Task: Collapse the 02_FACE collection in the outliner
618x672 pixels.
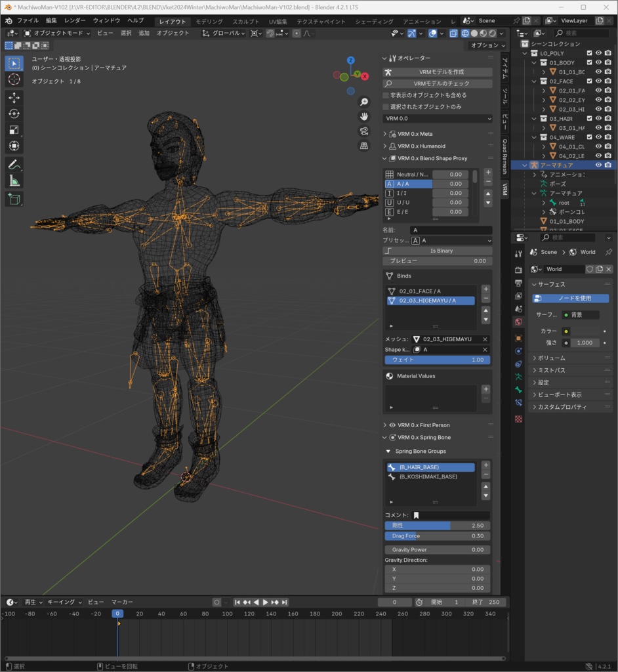Action: coord(533,81)
